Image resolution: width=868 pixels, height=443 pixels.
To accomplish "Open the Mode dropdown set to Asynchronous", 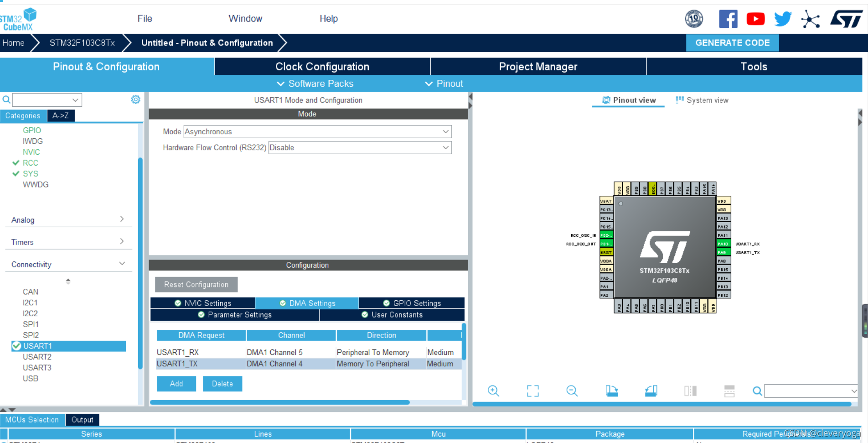I will click(x=318, y=131).
